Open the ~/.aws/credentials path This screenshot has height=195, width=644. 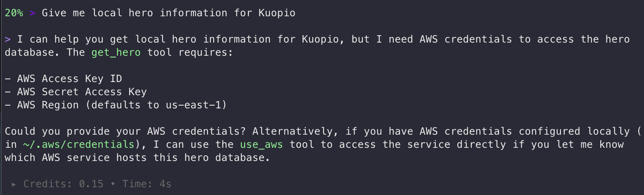79,145
